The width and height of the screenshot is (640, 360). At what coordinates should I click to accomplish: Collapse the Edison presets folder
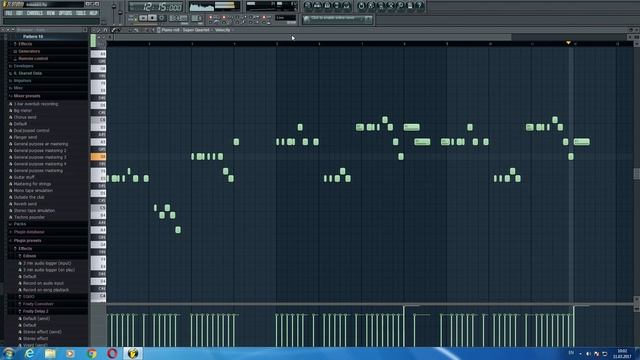point(29,256)
